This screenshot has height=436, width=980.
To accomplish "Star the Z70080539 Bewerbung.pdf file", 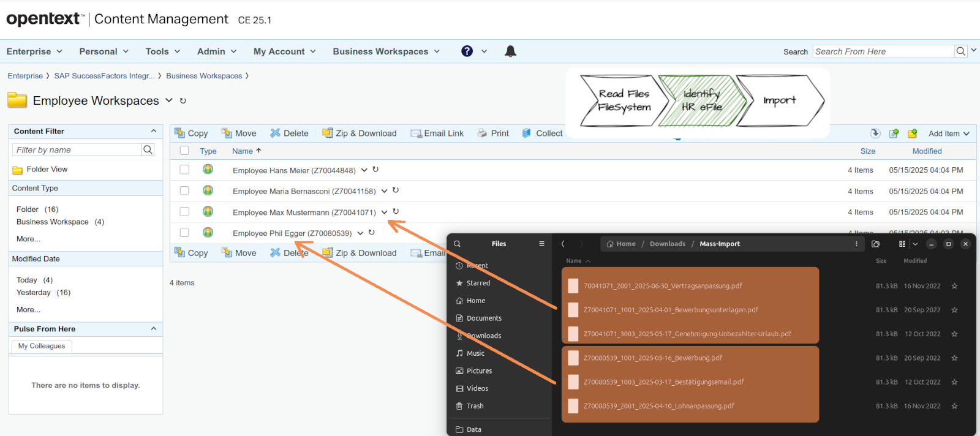I will coord(954,358).
